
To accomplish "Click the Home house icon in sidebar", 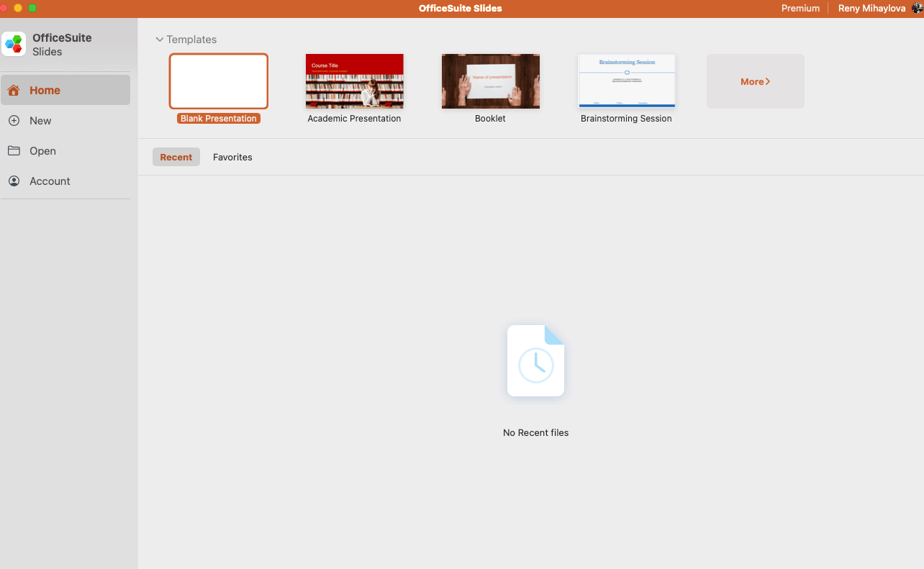I will coord(14,91).
